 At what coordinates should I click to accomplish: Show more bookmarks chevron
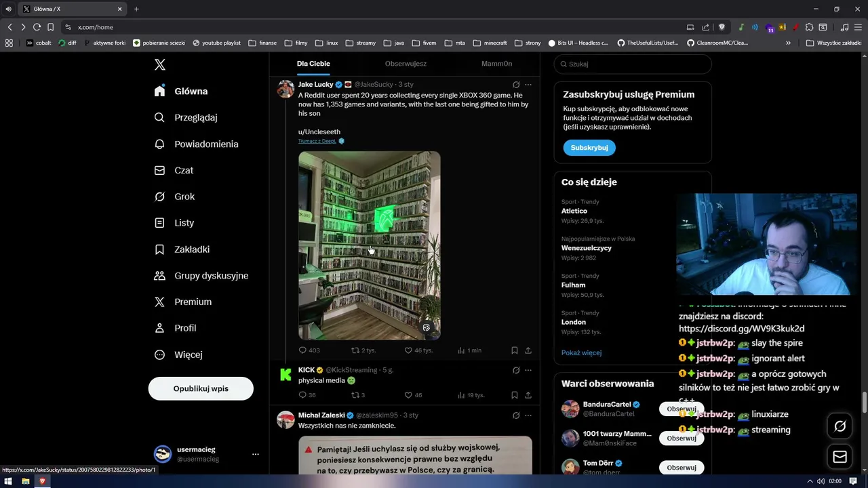click(x=788, y=43)
